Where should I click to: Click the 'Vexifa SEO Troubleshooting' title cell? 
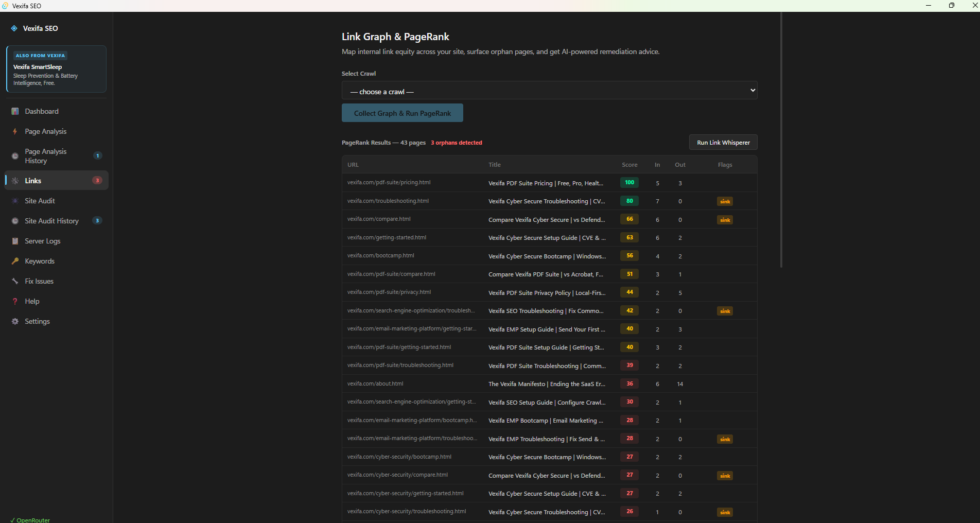tap(546, 311)
